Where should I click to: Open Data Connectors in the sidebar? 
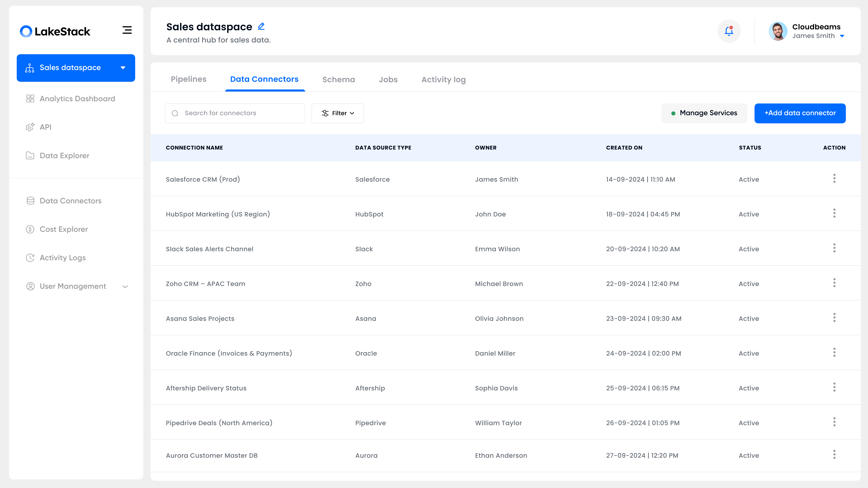pyautogui.click(x=70, y=201)
